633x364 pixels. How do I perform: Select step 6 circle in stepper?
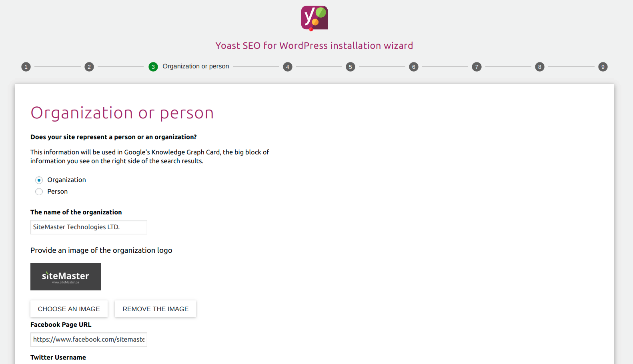click(414, 67)
